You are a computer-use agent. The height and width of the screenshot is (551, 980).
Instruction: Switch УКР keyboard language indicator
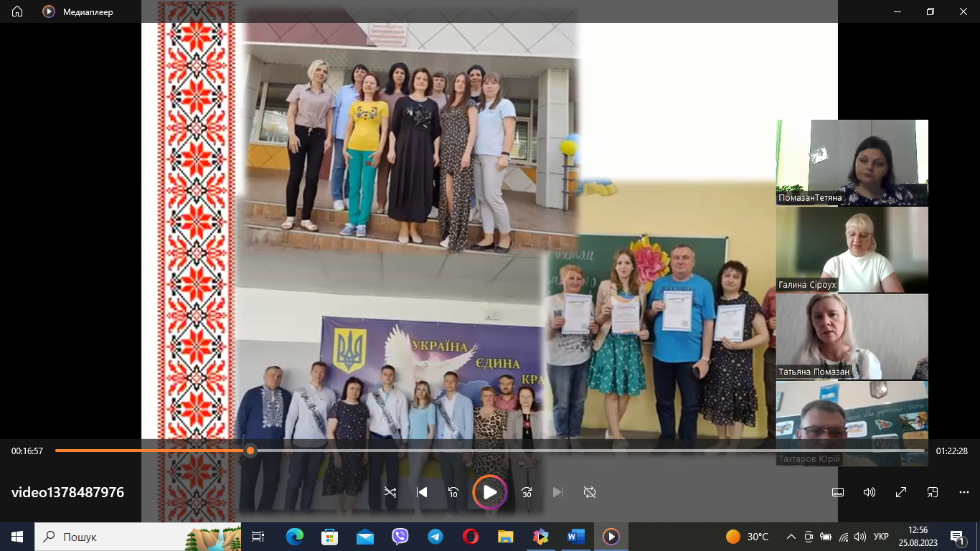coord(882,537)
